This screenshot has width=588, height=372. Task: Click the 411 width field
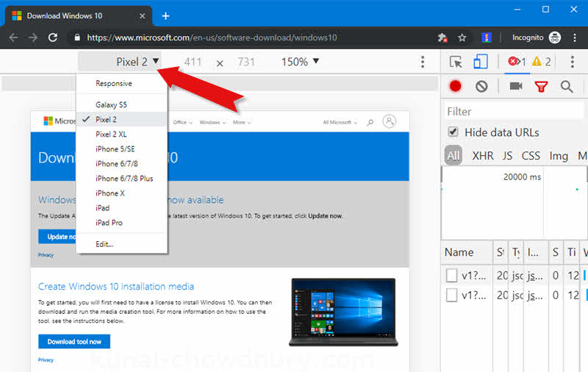tap(193, 62)
